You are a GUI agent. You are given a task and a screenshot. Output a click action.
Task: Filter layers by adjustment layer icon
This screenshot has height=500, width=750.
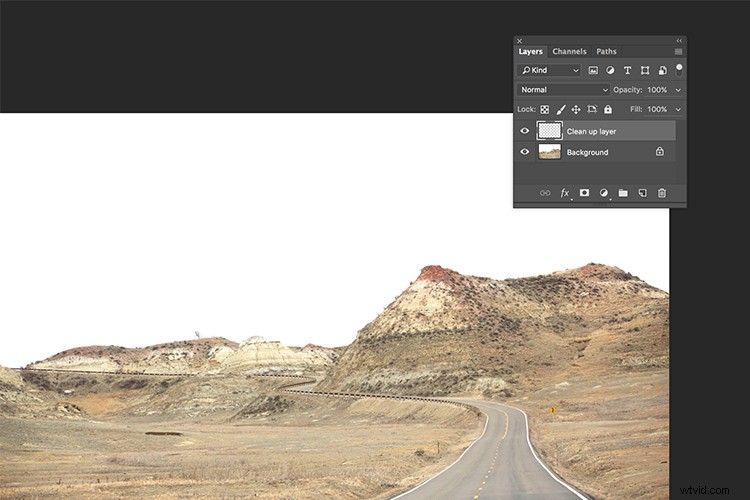pos(610,70)
